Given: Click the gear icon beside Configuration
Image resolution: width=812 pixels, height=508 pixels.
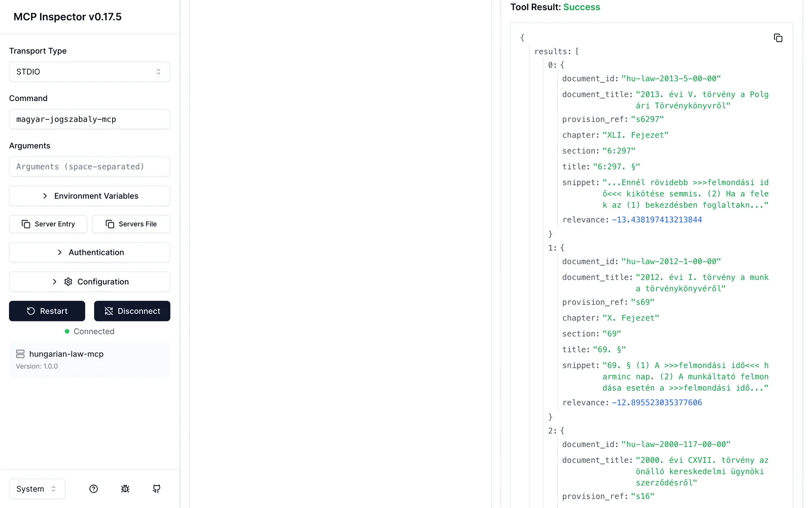Looking at the screenshot, I should (68, 282).
